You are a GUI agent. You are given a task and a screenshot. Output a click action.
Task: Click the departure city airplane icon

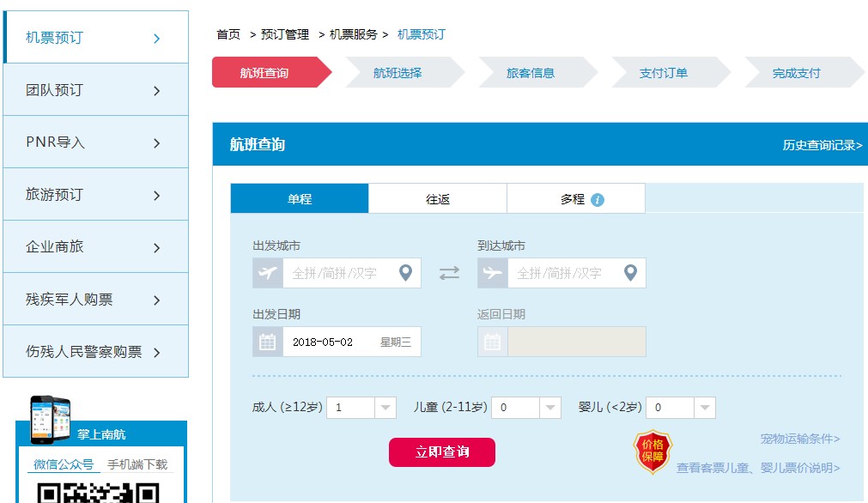[268, 273]
